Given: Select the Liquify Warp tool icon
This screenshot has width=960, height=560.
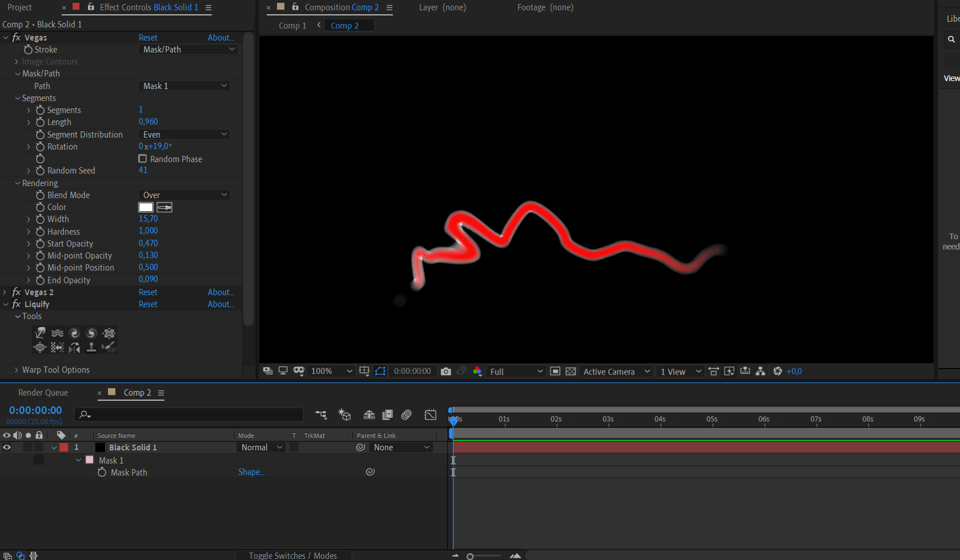Looking at the screenshot, I should pos(40,333).
